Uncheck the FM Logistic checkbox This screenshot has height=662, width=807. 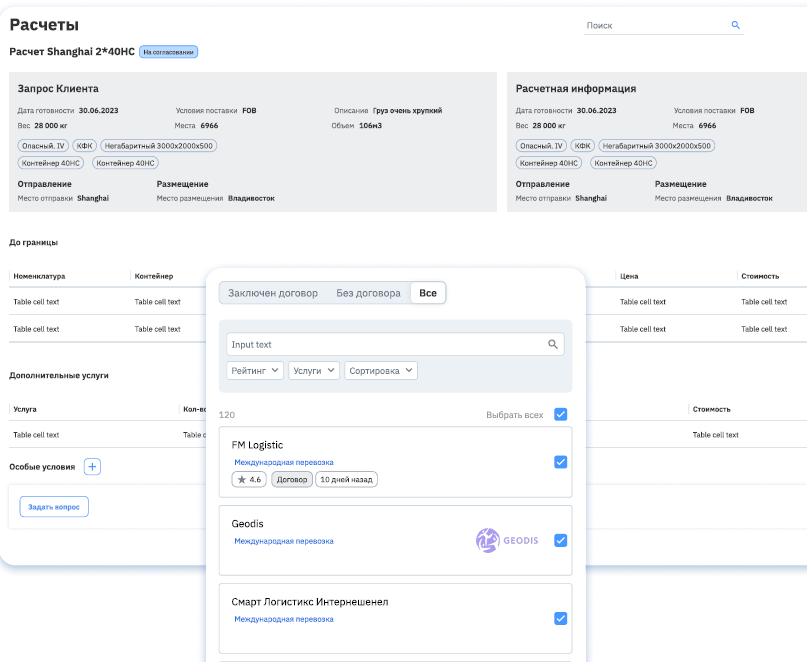560,462
